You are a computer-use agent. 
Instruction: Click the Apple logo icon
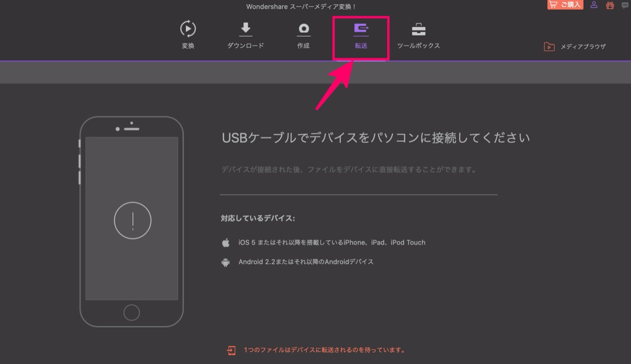226,243
